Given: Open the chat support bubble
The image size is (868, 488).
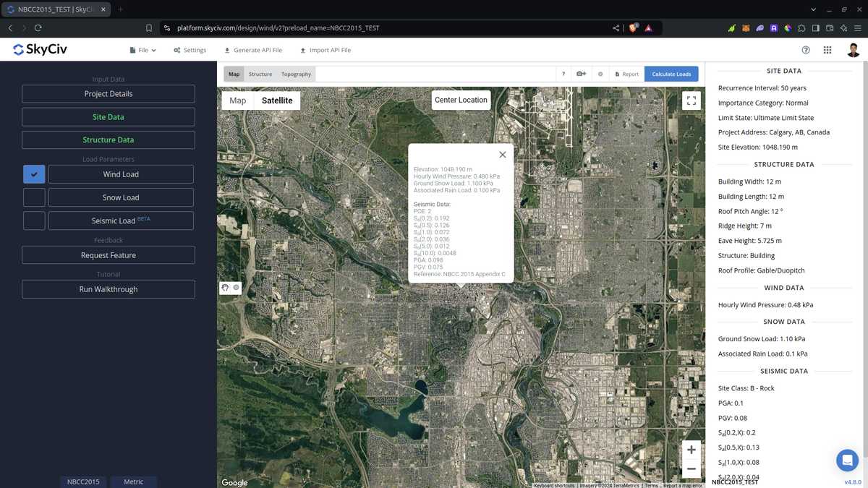Looking at the screenshot, I should click(x=846, y=460).
